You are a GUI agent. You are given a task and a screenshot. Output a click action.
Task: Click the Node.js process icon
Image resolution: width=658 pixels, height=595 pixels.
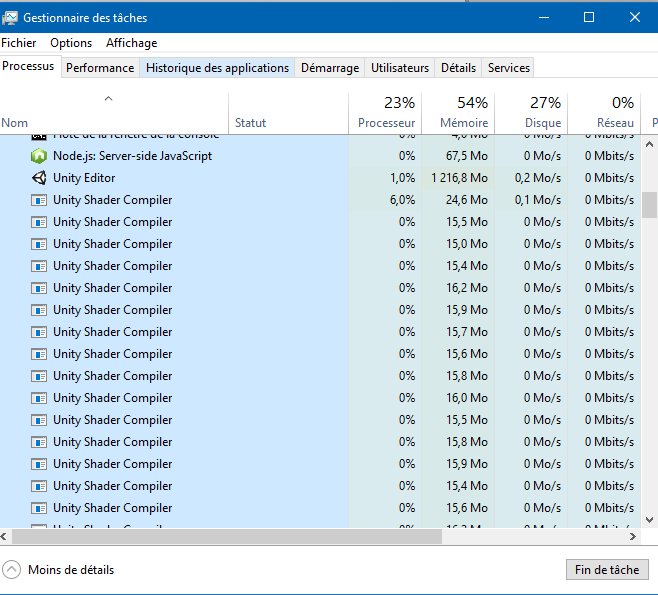(39, 156)
